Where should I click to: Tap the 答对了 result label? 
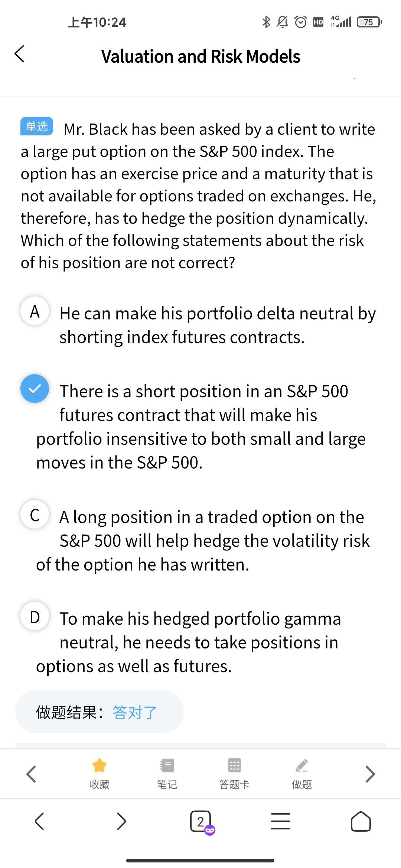pyautogui.click(x=135, y=712)
